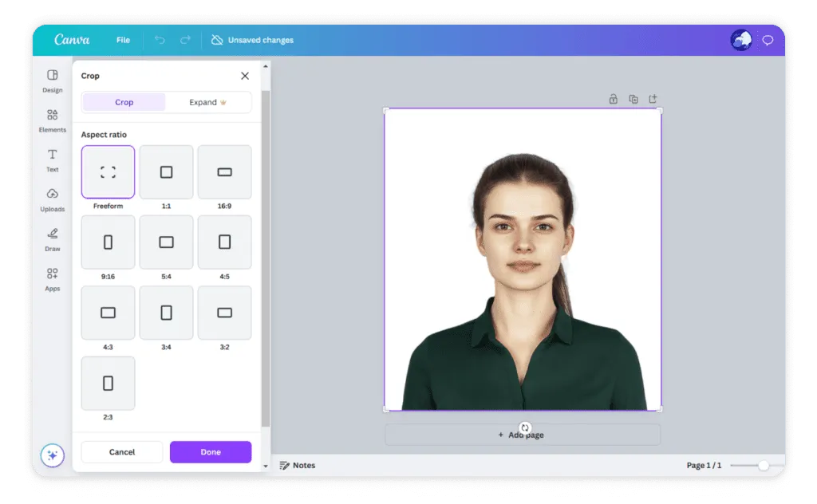Screen dimensions: 817x504
Task: Select the Freeform aspect ratio
Action: (x=108, y=172)
